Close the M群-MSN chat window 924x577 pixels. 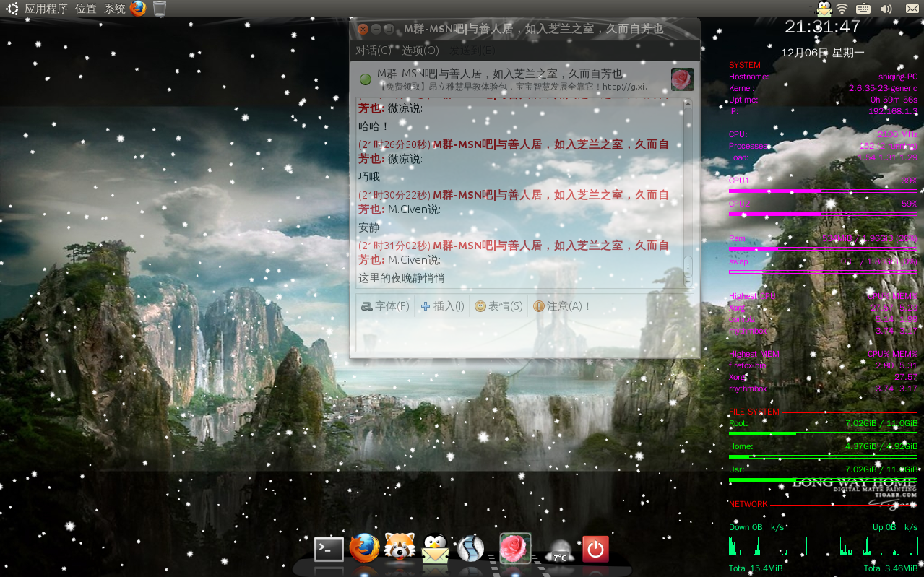pyautogui.click(x=363, y=30)
